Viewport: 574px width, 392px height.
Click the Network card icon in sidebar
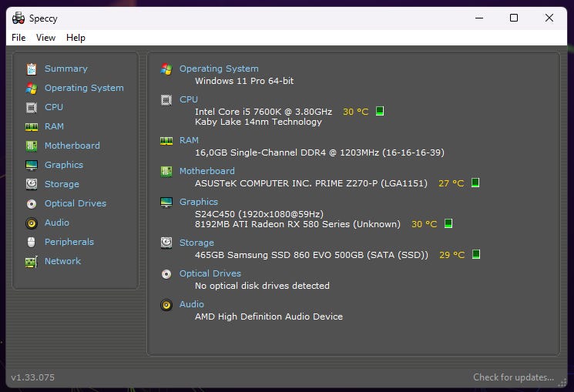coord(32,261)
